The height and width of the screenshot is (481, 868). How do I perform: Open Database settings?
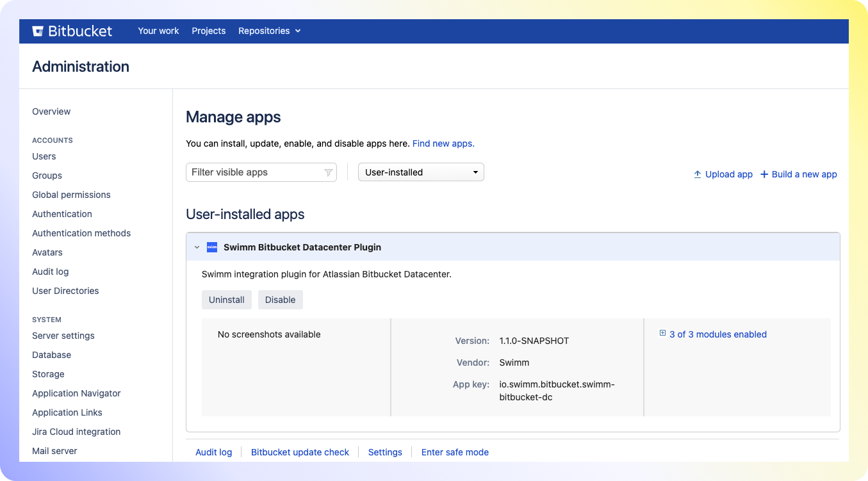[52, 355]
